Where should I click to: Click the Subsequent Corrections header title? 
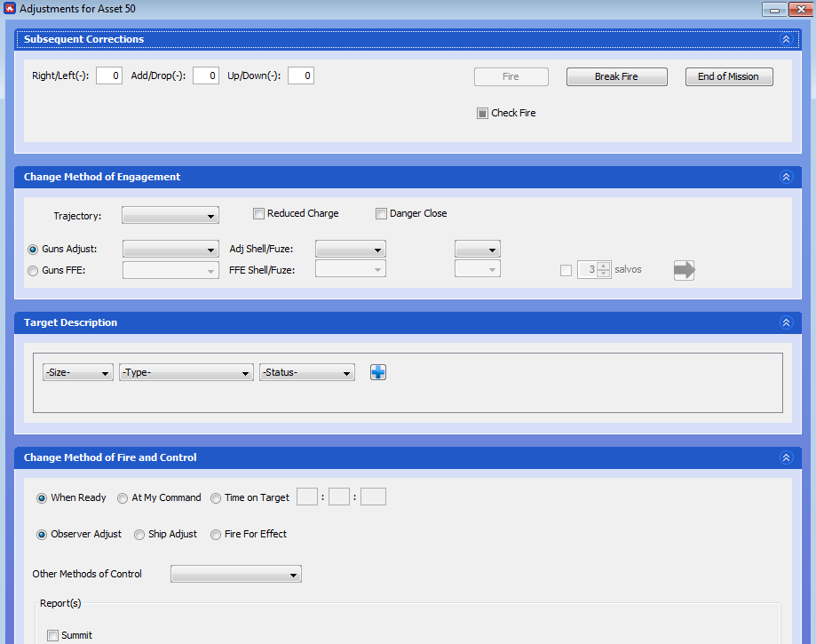click(83, 39)
